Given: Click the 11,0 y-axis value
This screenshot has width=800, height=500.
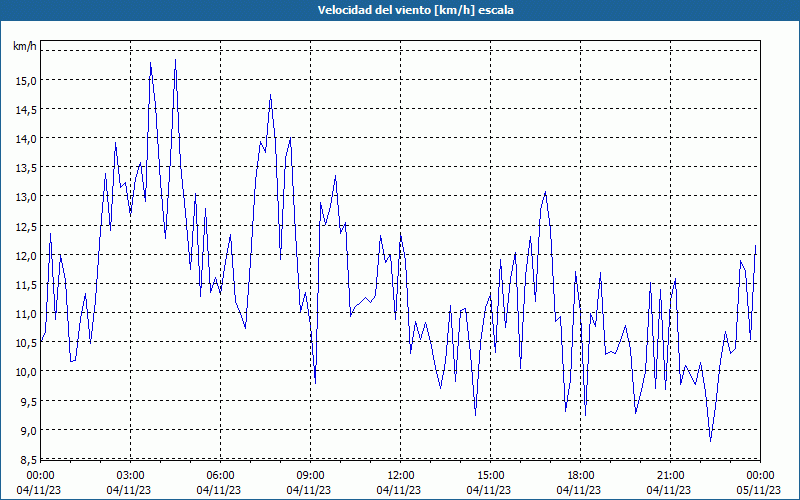Looking at the screenshot, I should (x=26, y=313).
